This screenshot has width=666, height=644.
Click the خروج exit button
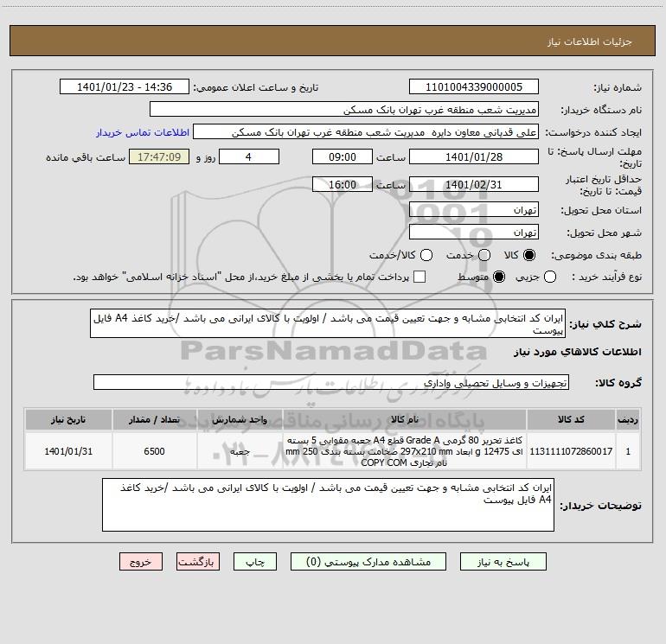(141, 562)
